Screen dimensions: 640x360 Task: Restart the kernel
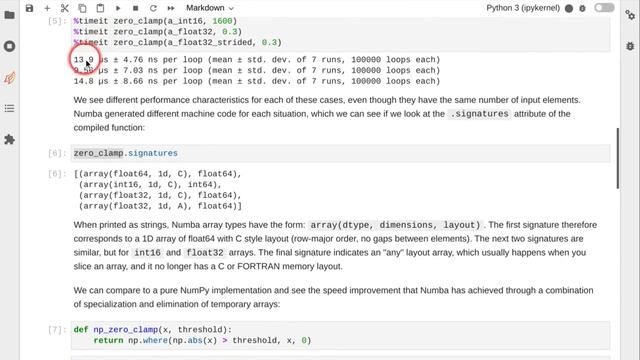point(153,8)
